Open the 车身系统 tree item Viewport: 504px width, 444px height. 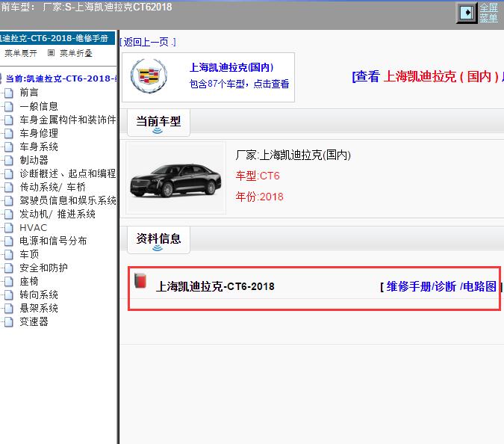[x=39, y=147]
